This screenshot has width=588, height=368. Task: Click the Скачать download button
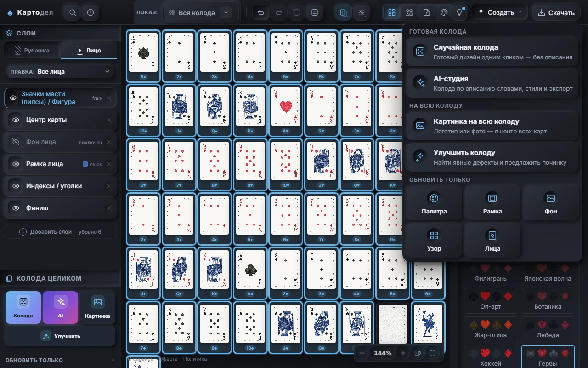pyautogui.click(x=556, y=12)
